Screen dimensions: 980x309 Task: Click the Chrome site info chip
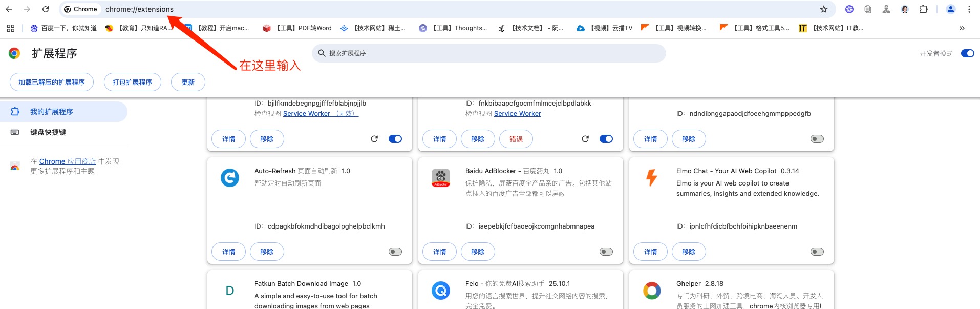click(80, 9)
